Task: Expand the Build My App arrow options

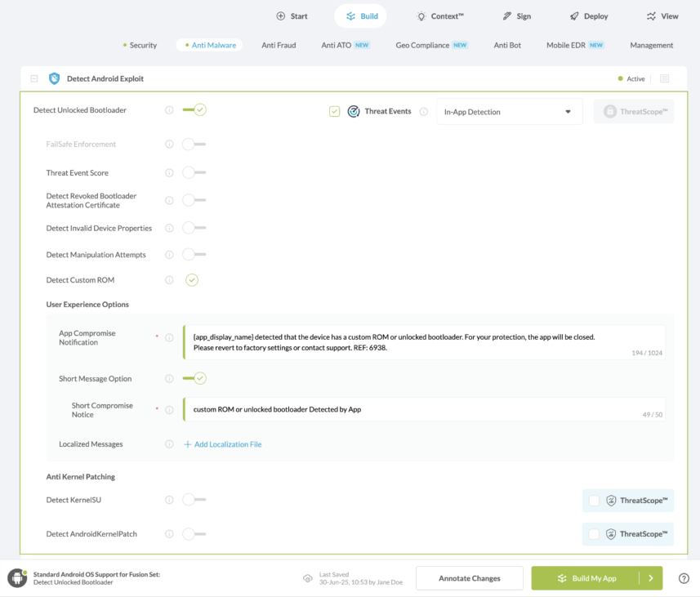Action: tap(651, 578)
